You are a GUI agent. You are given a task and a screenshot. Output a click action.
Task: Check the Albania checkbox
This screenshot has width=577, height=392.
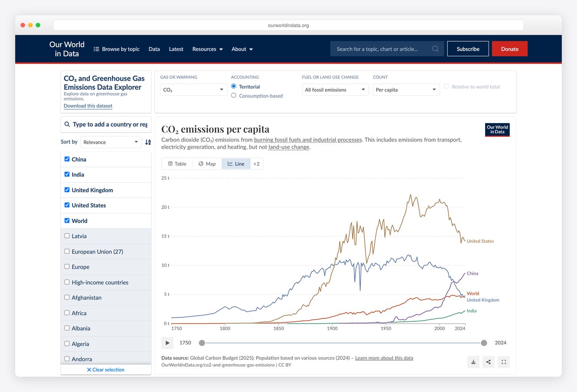[x=67, y=328]
